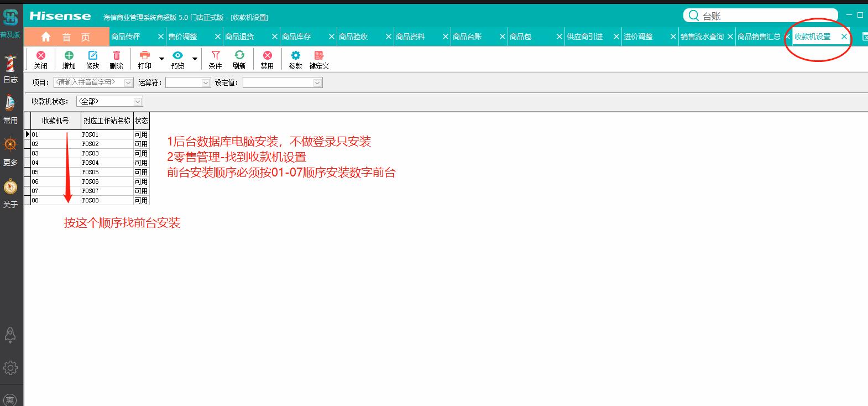Switch to the 商品包 tab

click(x=520, y=37)
